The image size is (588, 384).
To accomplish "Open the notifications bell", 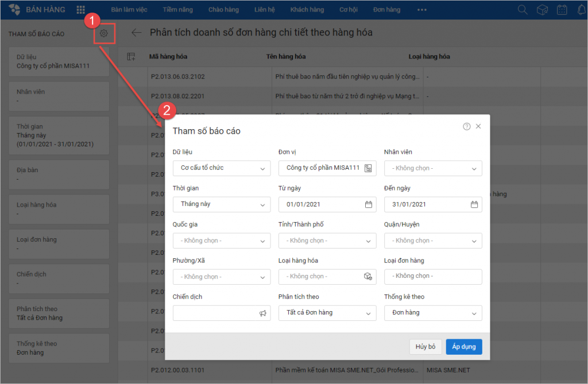I will [x=581, y=10].
